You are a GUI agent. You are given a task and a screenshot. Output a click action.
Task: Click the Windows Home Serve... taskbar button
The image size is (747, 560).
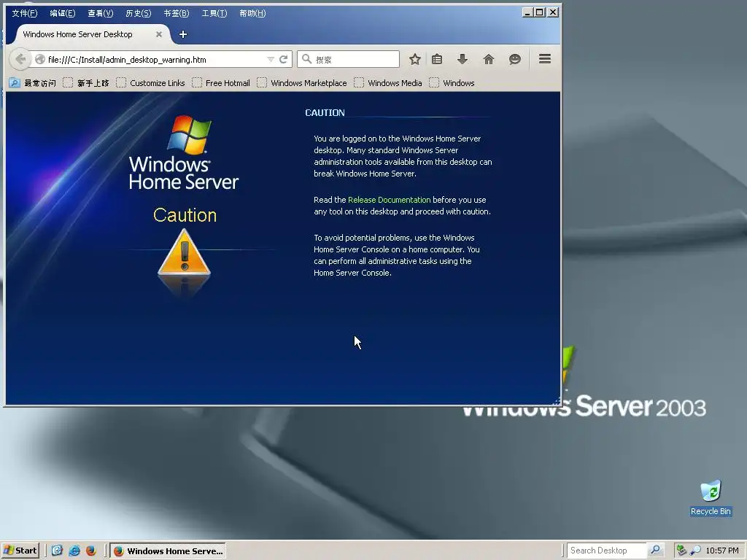point(168,551)
